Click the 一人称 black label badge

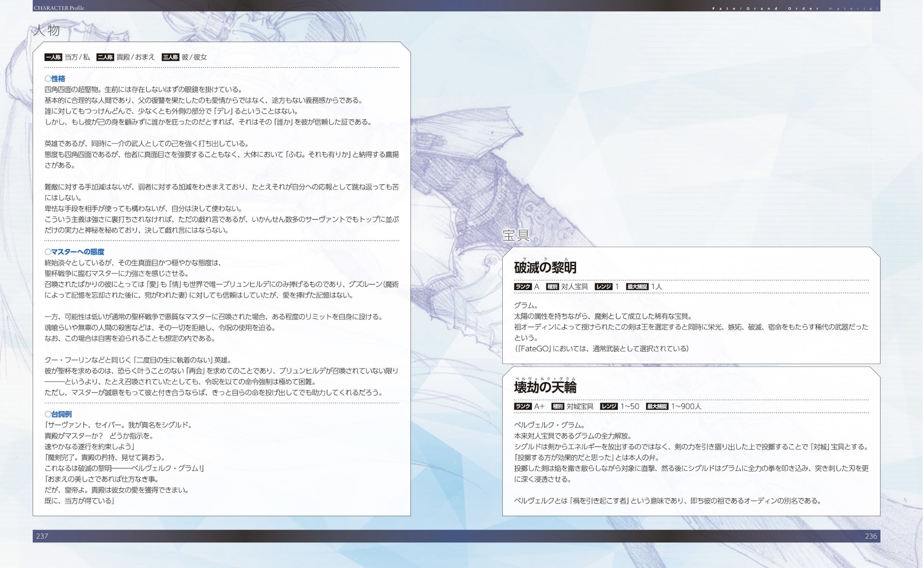[53, 57]
